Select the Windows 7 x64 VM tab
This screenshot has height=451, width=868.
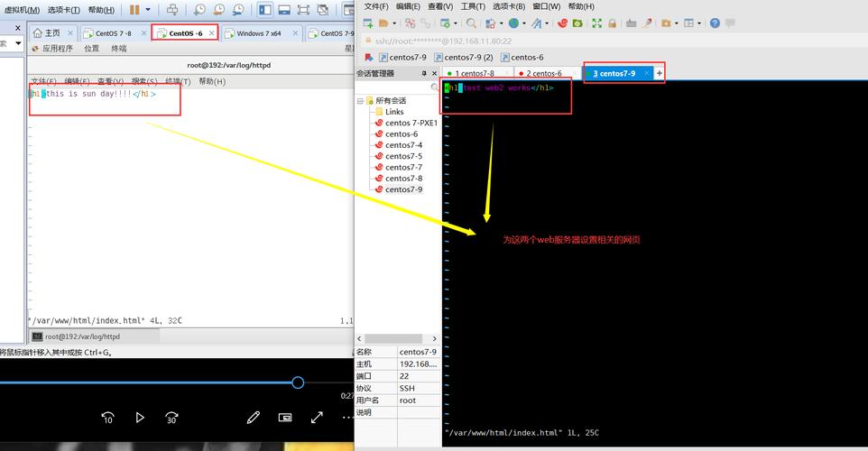pos(258,33)
